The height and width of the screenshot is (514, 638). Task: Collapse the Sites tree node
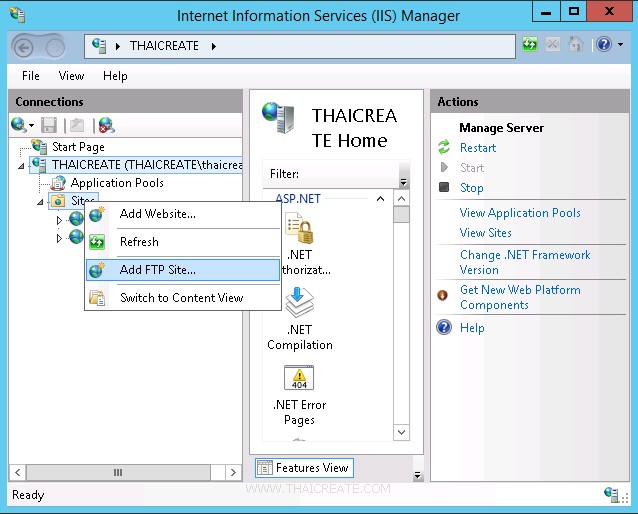40,201
